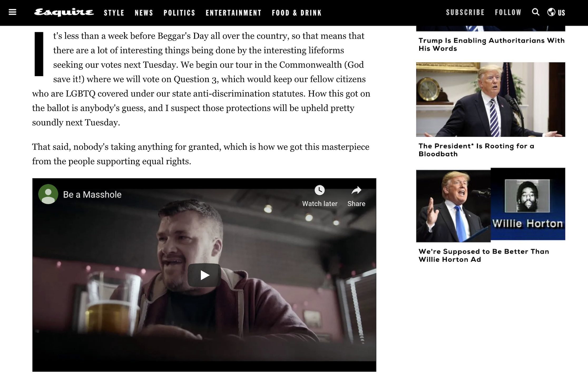Open Trump Is Enabling Authoritarians headline
Viewport: 588px width, 377px height.
(x=492, y=45)
